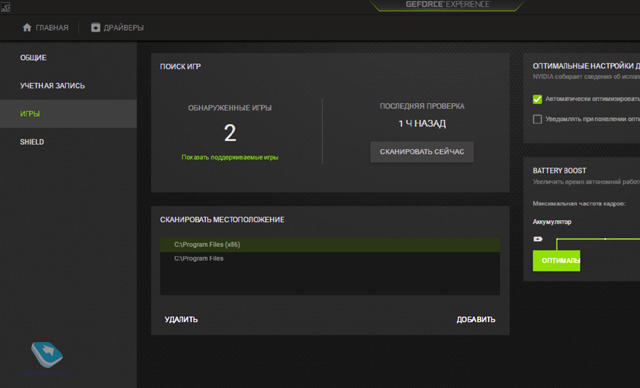640x388 pixels.
Task: Click the УДАЛИТЬ button
Action: pos(181,319)
